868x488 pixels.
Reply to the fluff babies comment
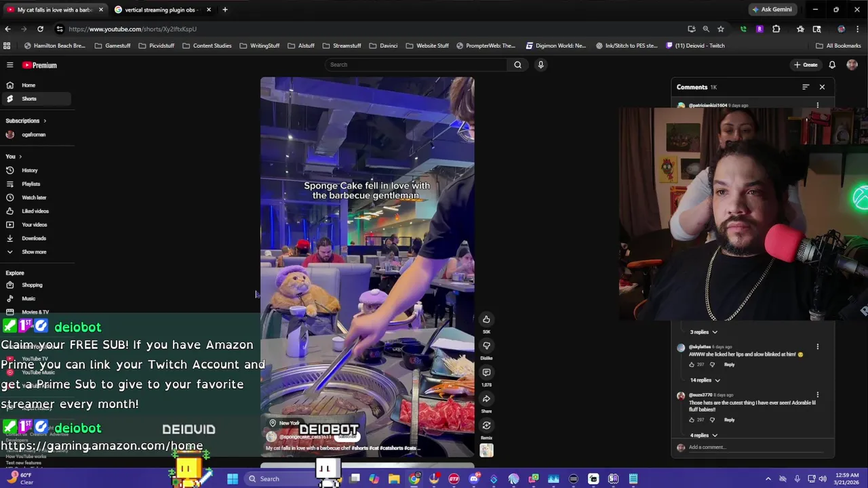[729, 420]
